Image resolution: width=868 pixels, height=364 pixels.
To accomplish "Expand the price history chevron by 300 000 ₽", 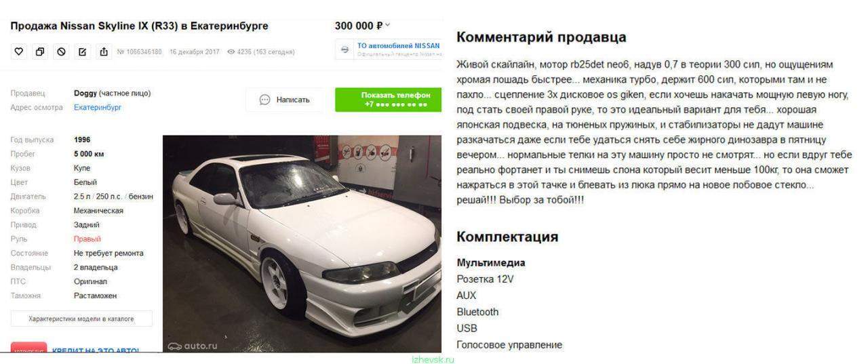I will tap(388, 26).
